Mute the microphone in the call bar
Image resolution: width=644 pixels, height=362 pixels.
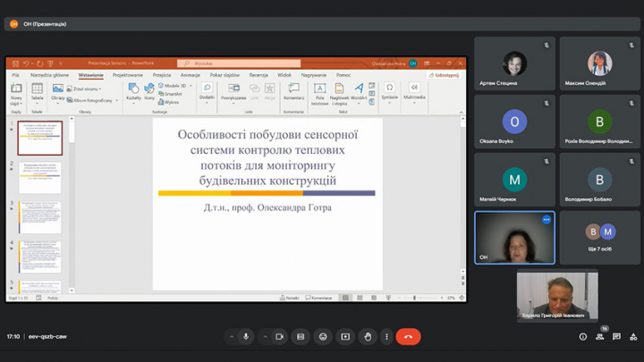pyautogui.click(x=245, y=337)
